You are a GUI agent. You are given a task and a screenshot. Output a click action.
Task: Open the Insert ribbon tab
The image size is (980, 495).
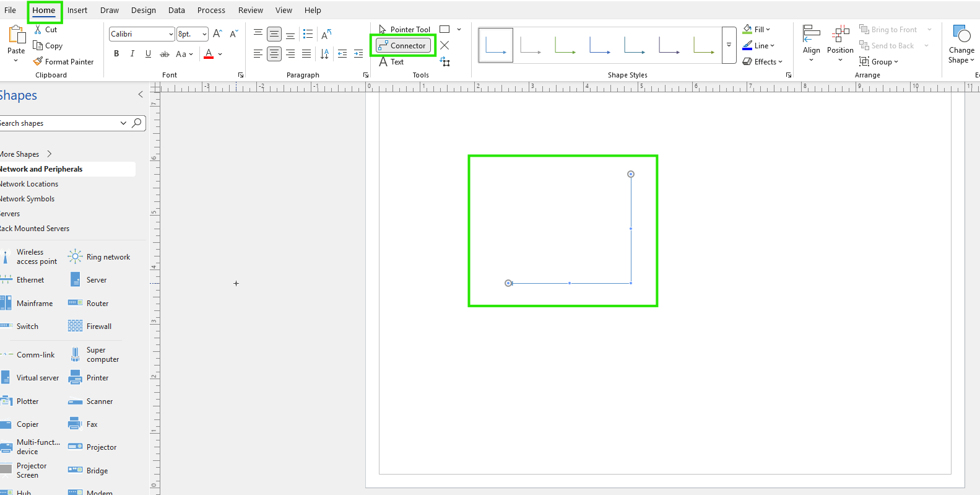tap(77, 10)
